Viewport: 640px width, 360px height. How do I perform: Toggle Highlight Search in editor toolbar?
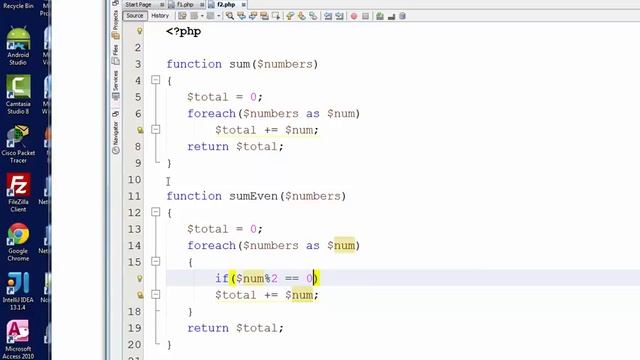pos(264,16)
